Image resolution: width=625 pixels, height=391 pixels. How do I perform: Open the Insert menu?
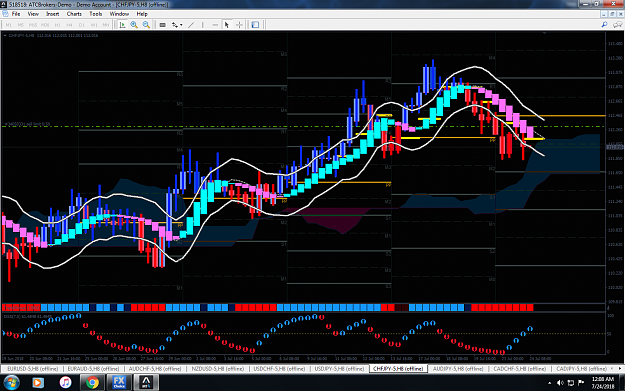click(53, 14)
